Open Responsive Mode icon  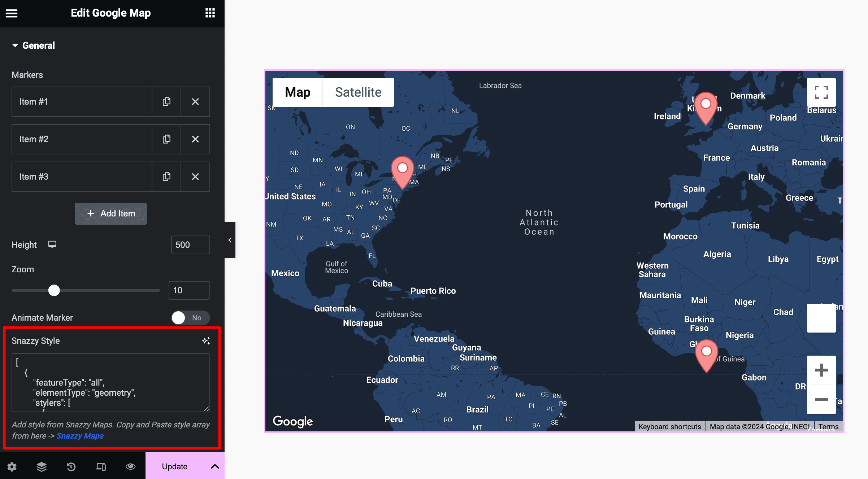[101, 467]
